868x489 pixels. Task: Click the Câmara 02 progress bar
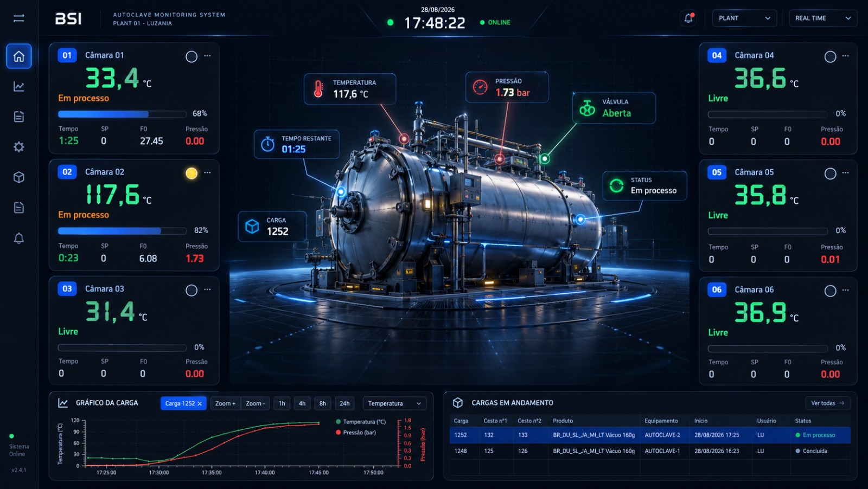tap(122, 231)
